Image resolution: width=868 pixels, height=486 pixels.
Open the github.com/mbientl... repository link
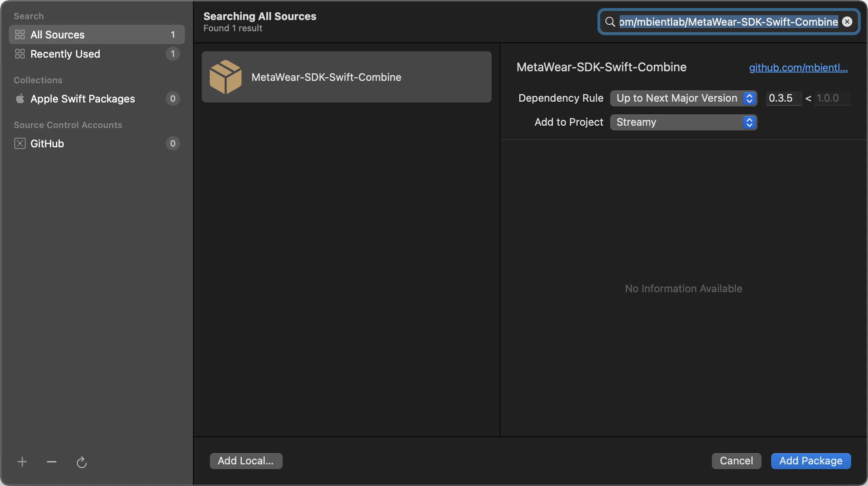[x=798, y=68]
